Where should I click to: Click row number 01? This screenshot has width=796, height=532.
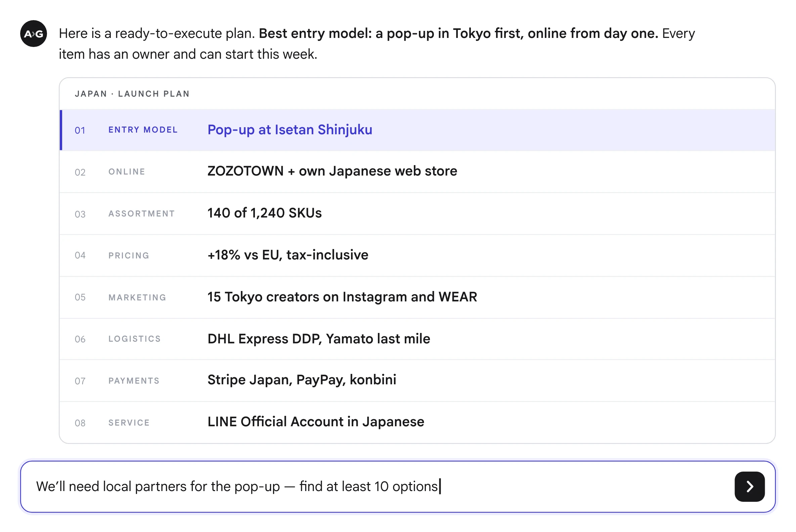pyautogui.click(x=80, y=130)
